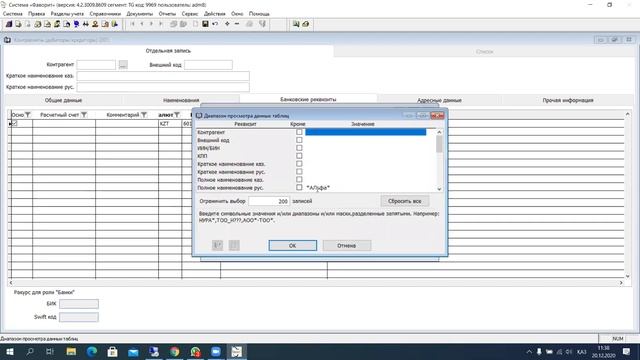Click highlighted Значение cell for Контрагент
This screenshot has width=640, height=360.
pos(366,132)
